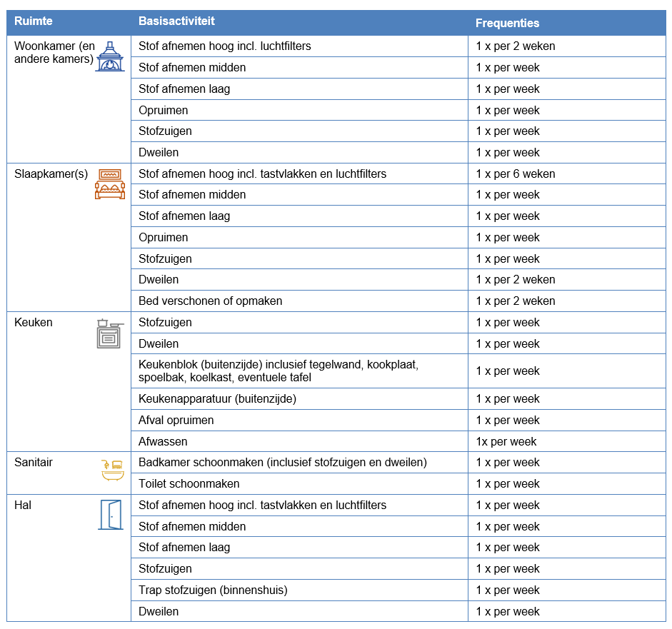Click the 'Stof afnemen hoog incl. luchtfilters' cell
The width and height of the screenshot is (672, 629).
(x=224, y=46)
